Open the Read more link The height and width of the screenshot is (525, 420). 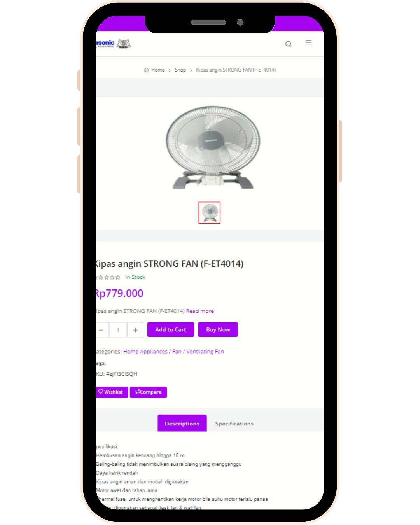(200, 311)
